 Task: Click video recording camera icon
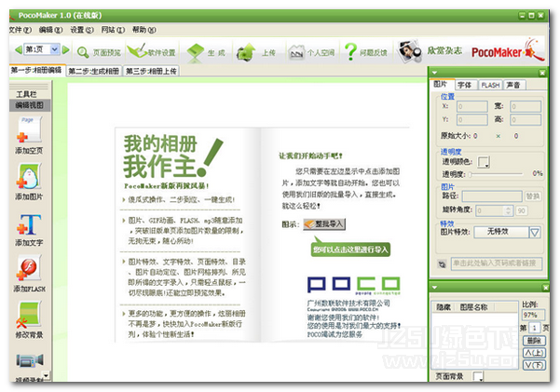pos(30,359)
